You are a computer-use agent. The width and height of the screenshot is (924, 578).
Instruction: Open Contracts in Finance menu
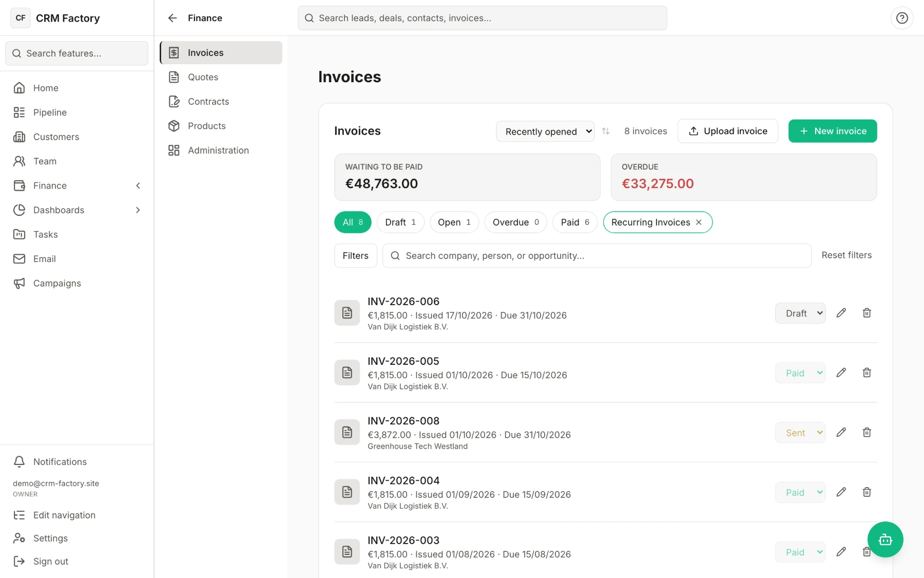(221, 102)
